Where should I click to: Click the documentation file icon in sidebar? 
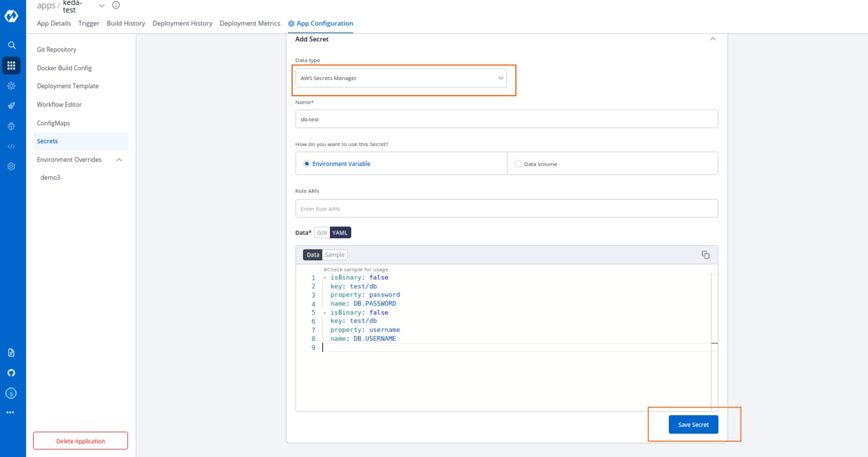point(11,352)
